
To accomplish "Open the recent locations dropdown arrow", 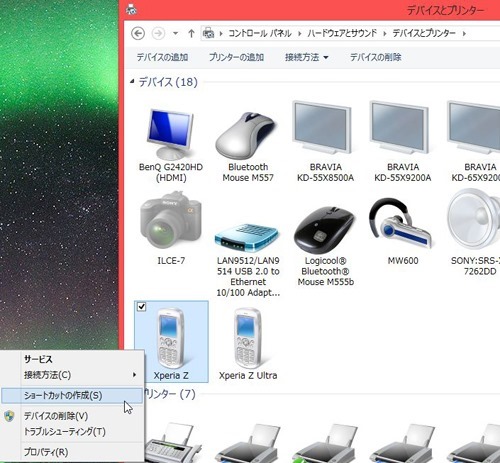I will 175,33.
